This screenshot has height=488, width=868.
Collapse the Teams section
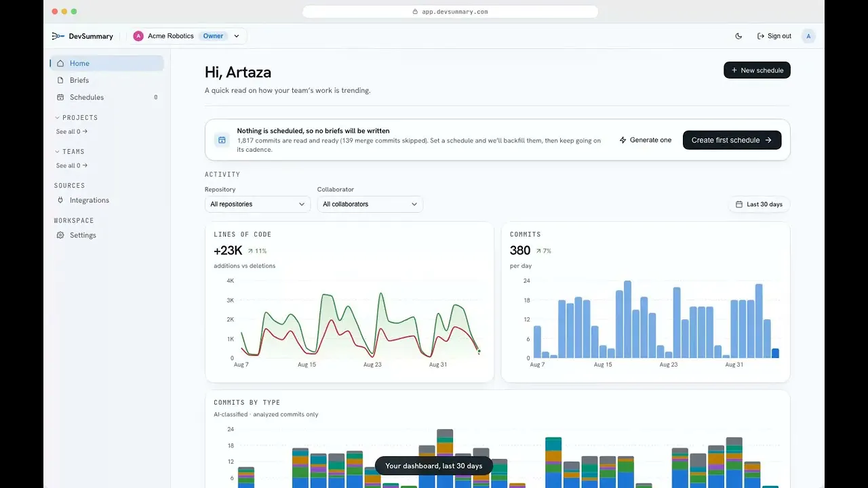[69, 151]
